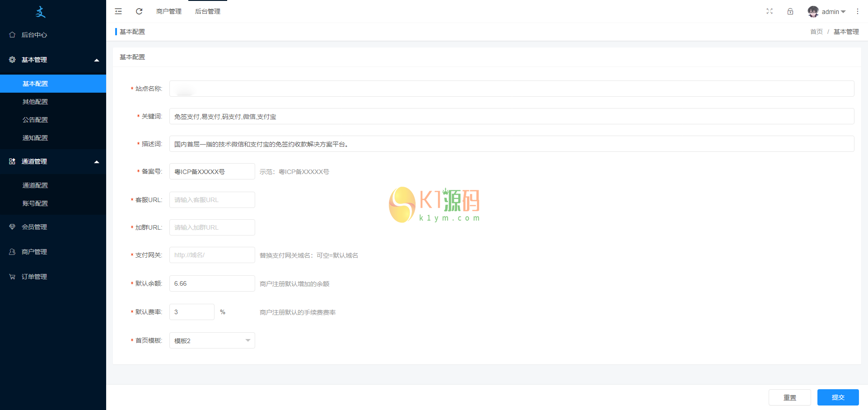
Task: Click the 示范：粤ICP备XXXXX号 hint text
Action: [294, 172]
